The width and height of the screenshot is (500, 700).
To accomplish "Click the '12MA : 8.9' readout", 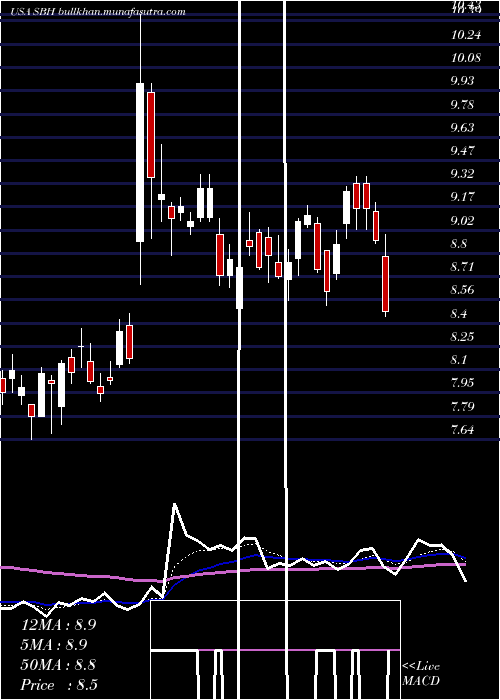I will pos(58,625).
